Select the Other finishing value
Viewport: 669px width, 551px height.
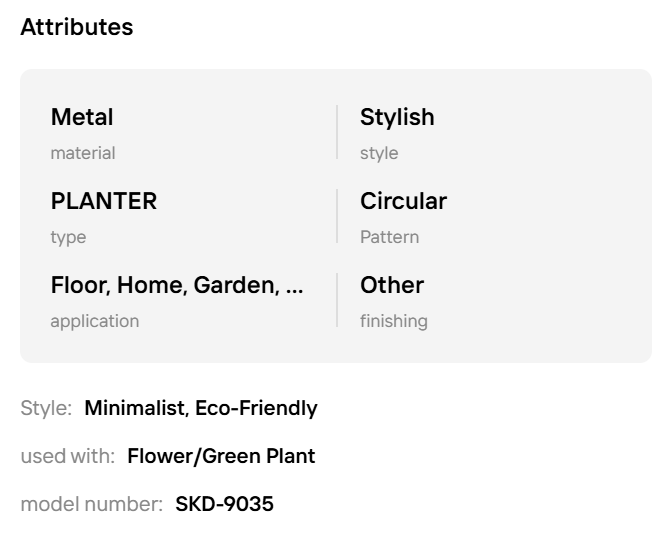click(392, 285)
